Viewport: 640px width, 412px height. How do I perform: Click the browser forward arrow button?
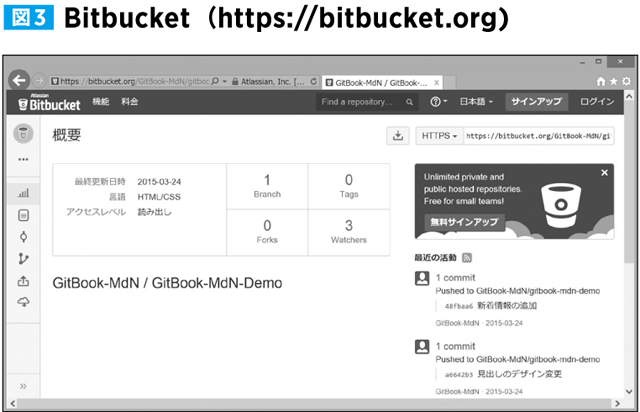coord(39,80)
